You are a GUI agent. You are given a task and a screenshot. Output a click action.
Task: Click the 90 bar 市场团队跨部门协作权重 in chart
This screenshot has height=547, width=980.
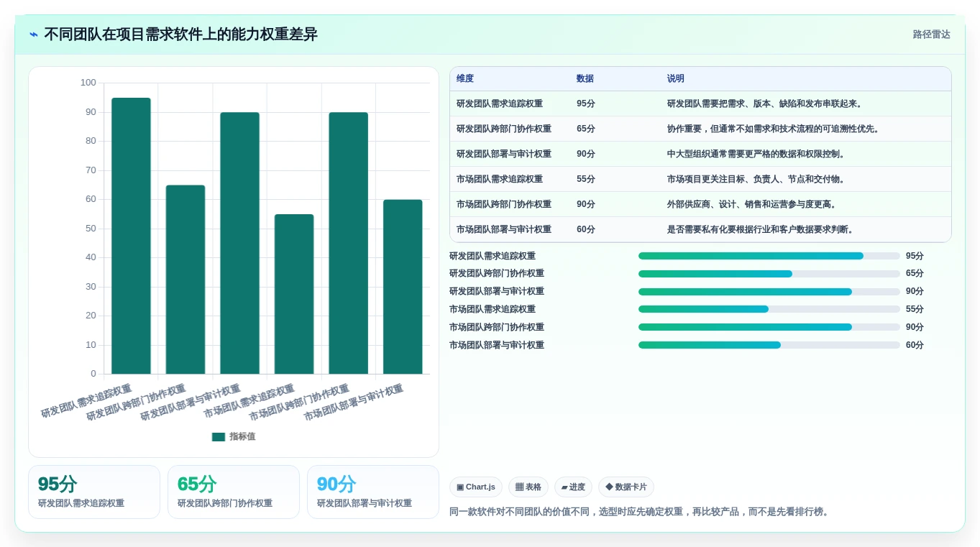(349, 243)
